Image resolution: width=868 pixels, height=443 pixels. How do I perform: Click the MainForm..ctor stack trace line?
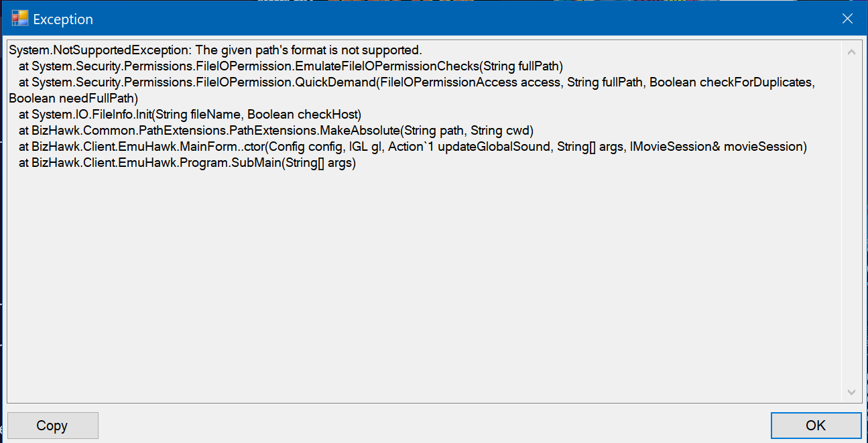[x=412, y=147]
